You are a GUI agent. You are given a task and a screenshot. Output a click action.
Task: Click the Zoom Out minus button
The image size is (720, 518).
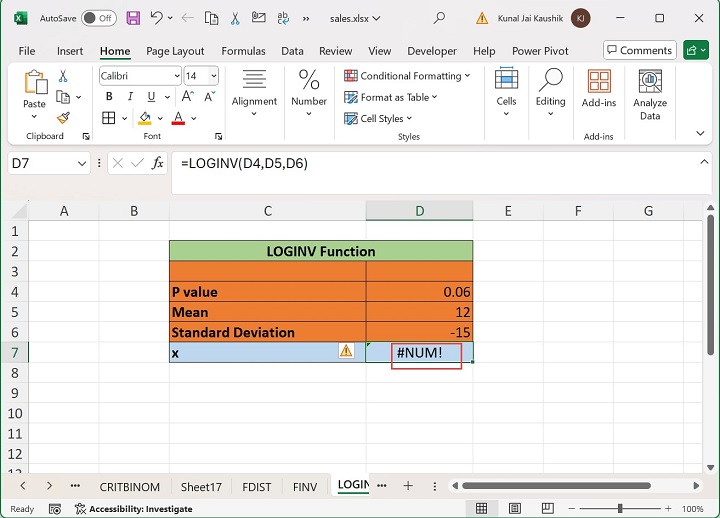[x=572, y=508]
